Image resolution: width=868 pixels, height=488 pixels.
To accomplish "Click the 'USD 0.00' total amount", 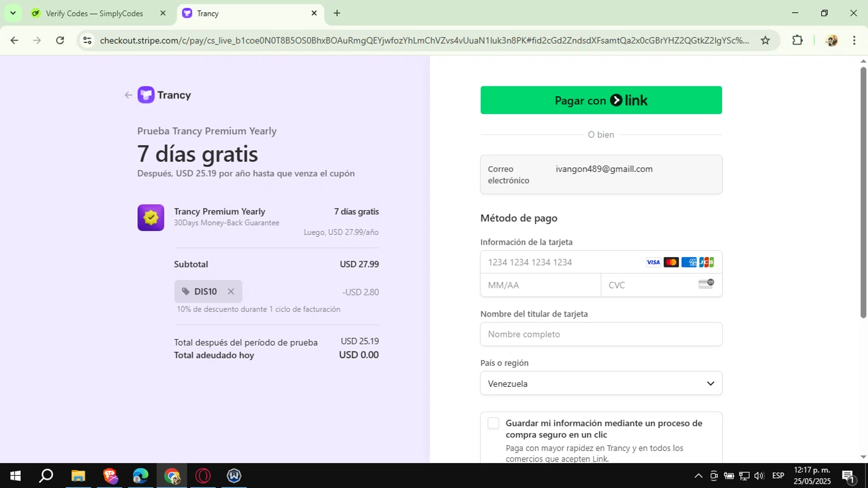I will [x=359, y=355].
